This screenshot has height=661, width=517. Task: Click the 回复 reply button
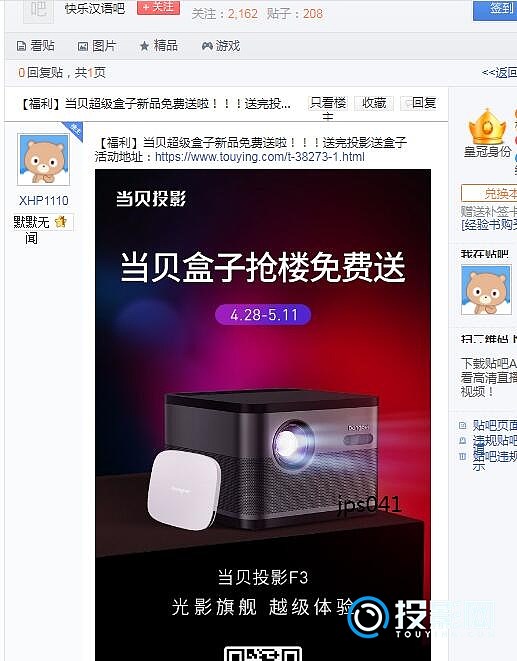click(420, 103)
